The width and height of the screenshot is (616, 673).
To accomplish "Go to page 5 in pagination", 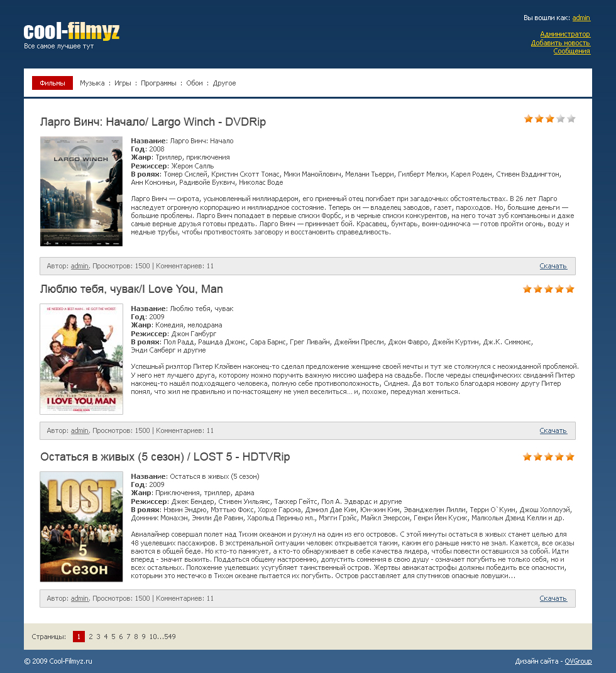I will [113, 637].
